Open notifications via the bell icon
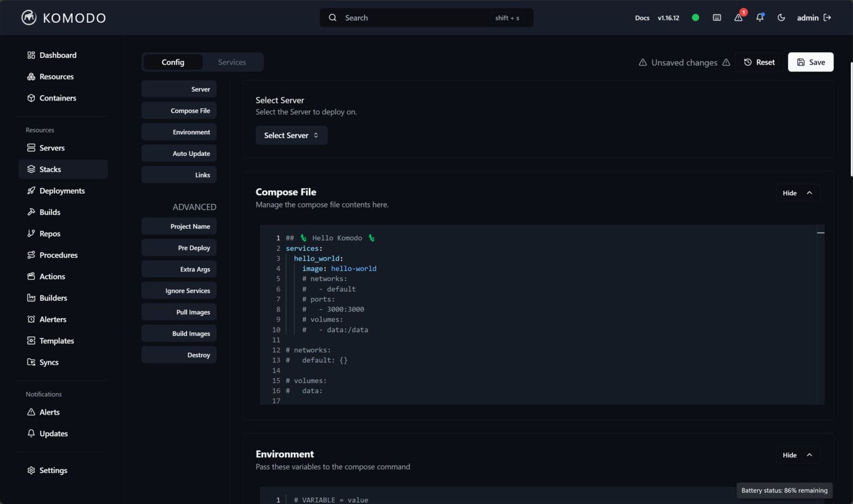 (760, 17)
